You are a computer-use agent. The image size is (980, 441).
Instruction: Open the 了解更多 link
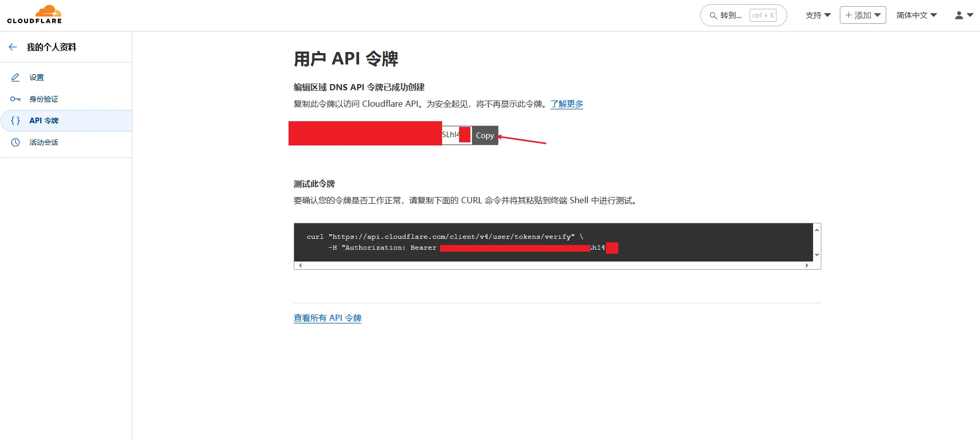pos(567,104)
